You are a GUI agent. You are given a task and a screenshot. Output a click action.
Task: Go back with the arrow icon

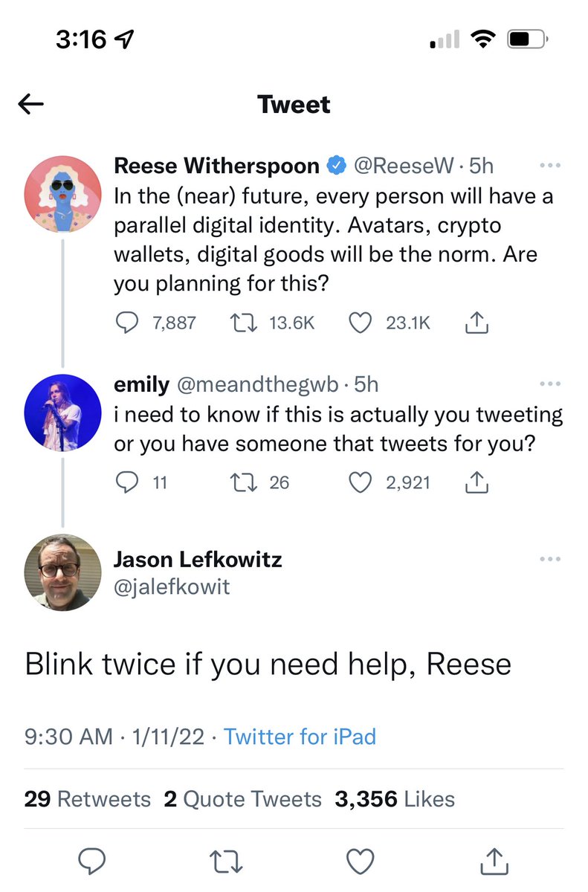pyautogui.click(x=31, y=105)
